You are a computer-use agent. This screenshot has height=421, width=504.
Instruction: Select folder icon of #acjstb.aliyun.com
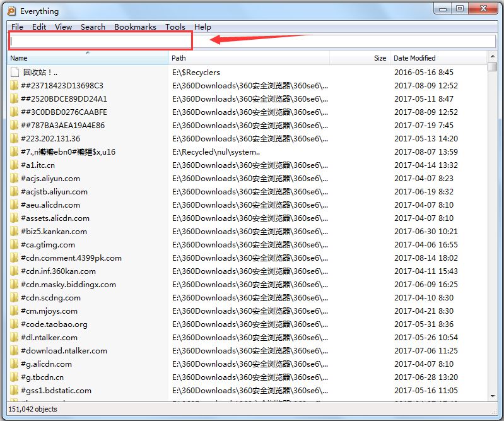(14, 192)
